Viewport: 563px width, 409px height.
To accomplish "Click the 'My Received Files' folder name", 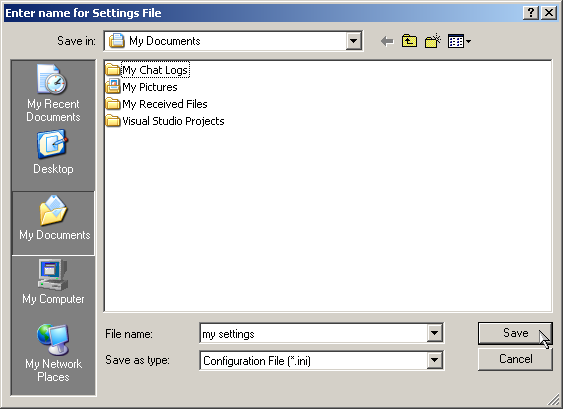I will click(x=165, y=104).
